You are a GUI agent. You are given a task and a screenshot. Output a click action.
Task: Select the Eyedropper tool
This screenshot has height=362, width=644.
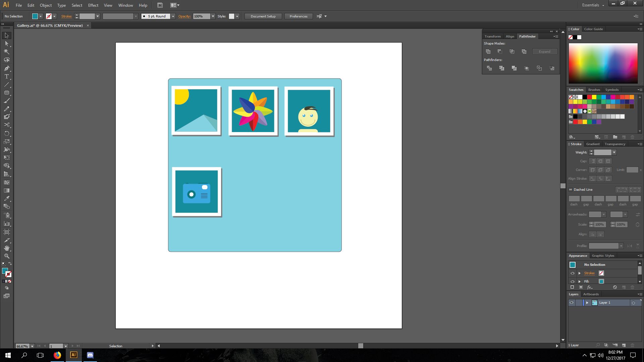coord(6,198)
